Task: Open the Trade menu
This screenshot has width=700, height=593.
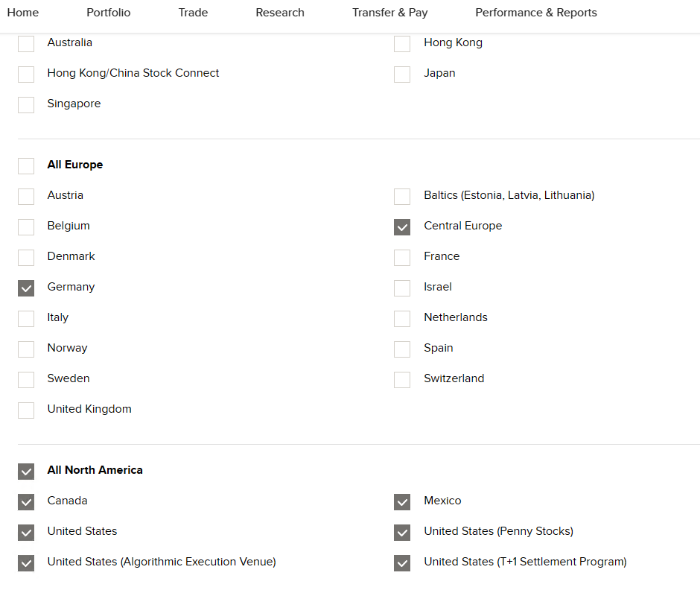Action: [x=193, y=13]
